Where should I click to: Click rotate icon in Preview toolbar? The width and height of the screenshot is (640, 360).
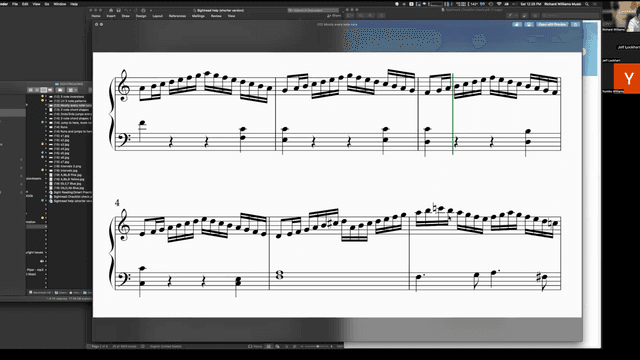tap(524, 16)
